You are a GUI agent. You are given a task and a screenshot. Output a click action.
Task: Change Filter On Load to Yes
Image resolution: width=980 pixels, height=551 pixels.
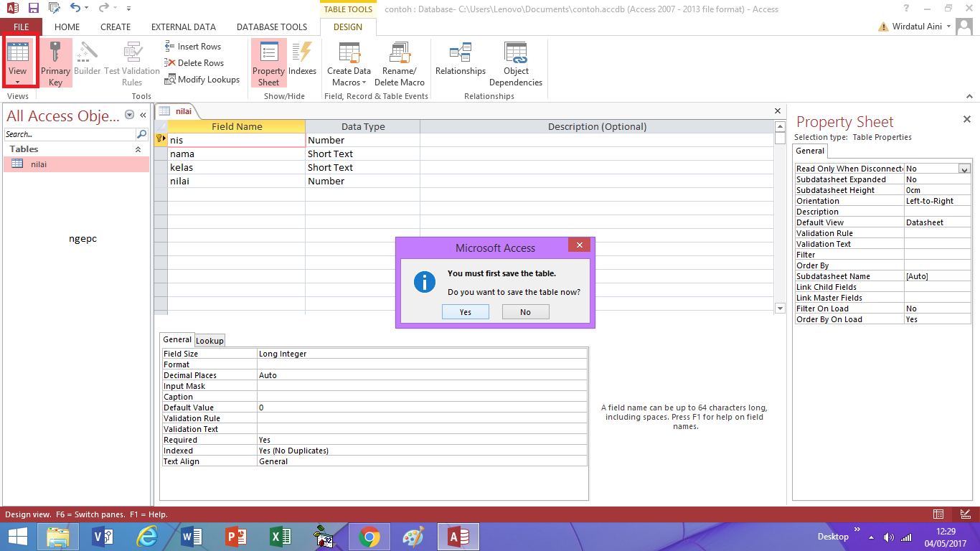[x=933, y=308]
